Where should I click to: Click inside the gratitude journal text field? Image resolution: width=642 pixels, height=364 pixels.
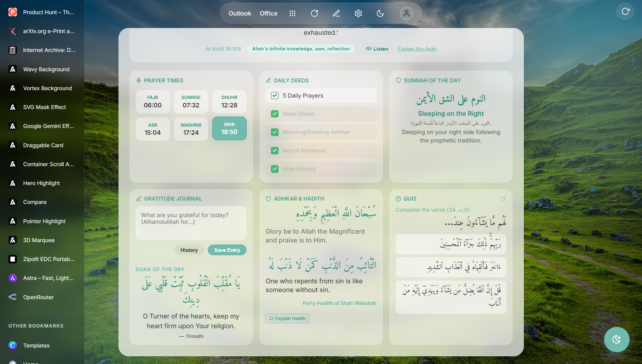(x=191, y=223)
